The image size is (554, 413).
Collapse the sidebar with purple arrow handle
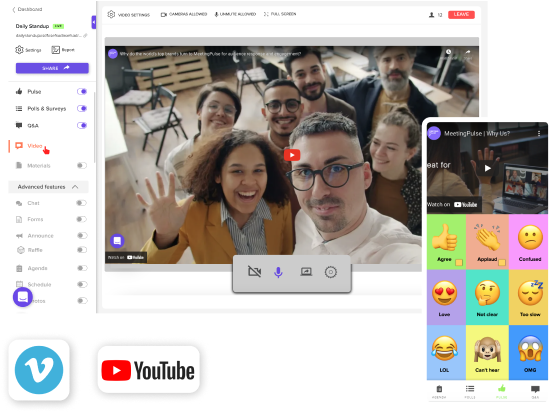(94, 22)
